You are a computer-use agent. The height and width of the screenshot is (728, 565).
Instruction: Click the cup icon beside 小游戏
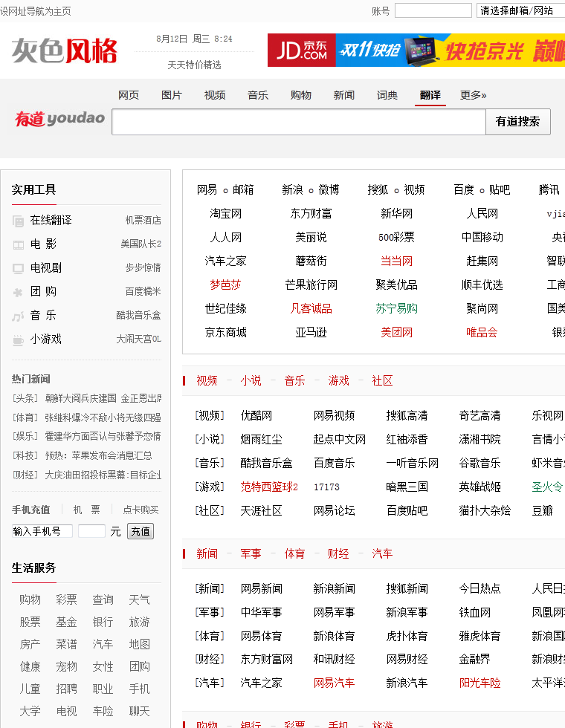pos(18,340)
